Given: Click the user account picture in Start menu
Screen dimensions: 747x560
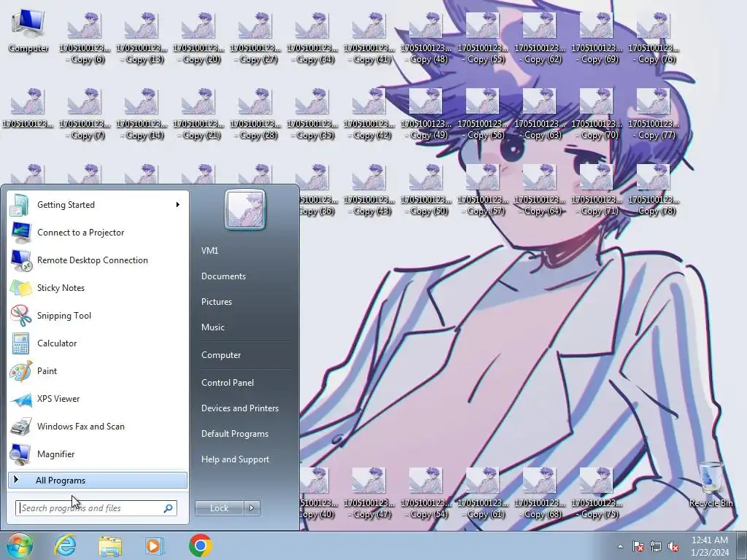Looking at the screenshot, I should click(x=245, y=209).
